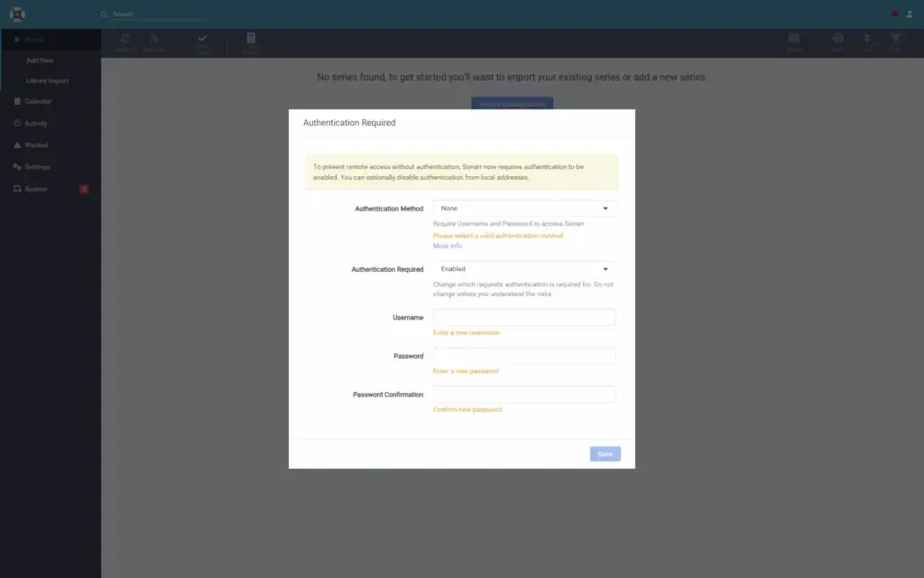Trigger the RSS Sync toolbar icon
The image size is (924, 578).
154,41
